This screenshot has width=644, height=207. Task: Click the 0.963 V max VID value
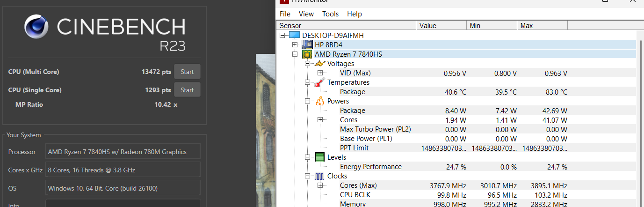(x=556, y=73)
